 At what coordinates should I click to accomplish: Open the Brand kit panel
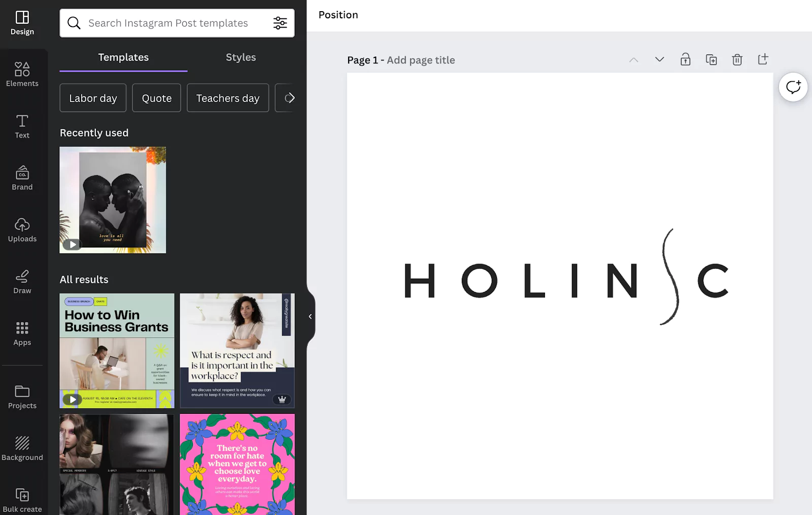tap(22, 178)
